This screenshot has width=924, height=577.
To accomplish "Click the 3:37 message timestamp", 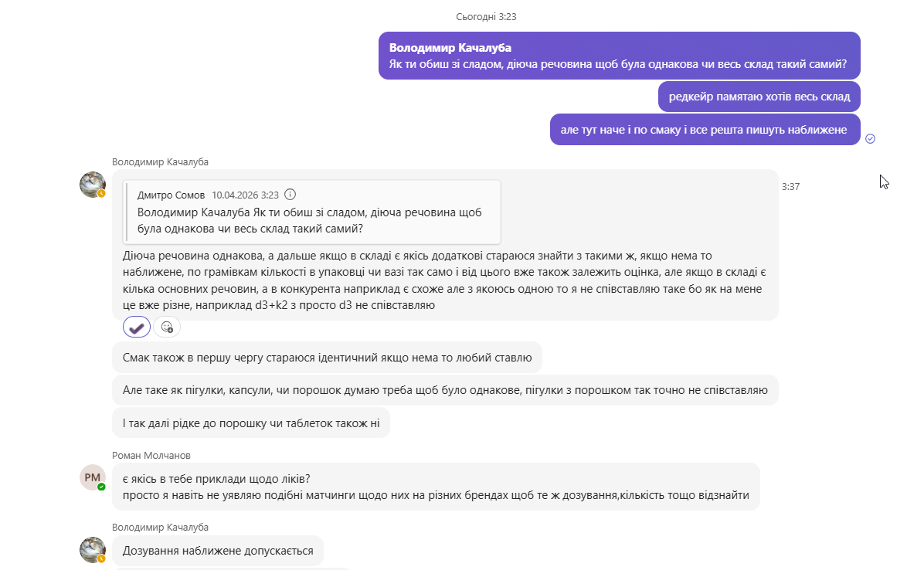I will [x=790, y=187].
